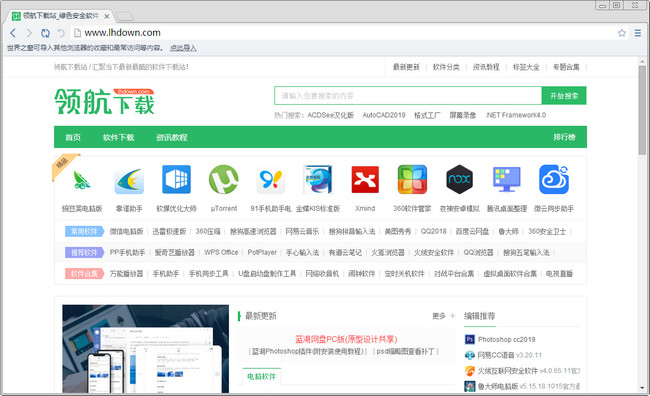650x396 pixels.
Task: Open the 软件分类 top link
Action: pyautogui.click(x=446, y=67)
